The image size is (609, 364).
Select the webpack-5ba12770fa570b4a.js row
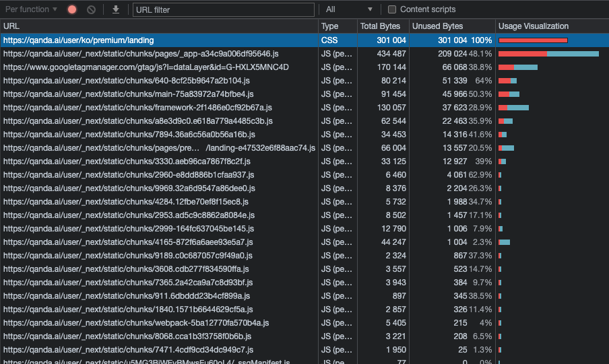pos(304,323)
